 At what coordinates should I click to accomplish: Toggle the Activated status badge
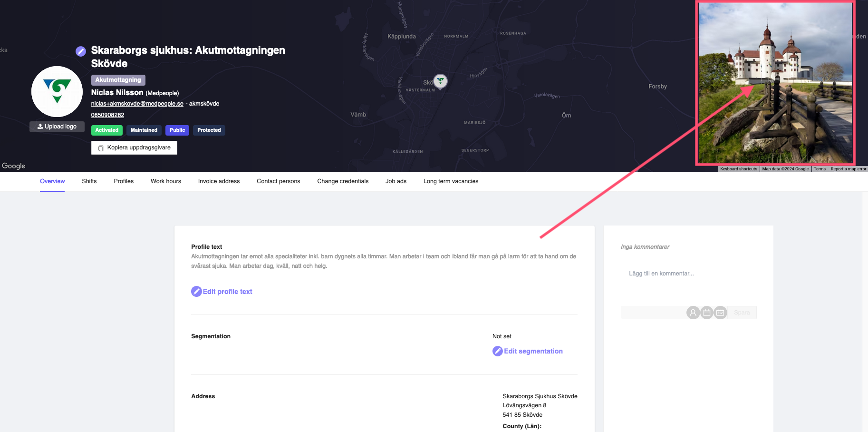[106, 130]
